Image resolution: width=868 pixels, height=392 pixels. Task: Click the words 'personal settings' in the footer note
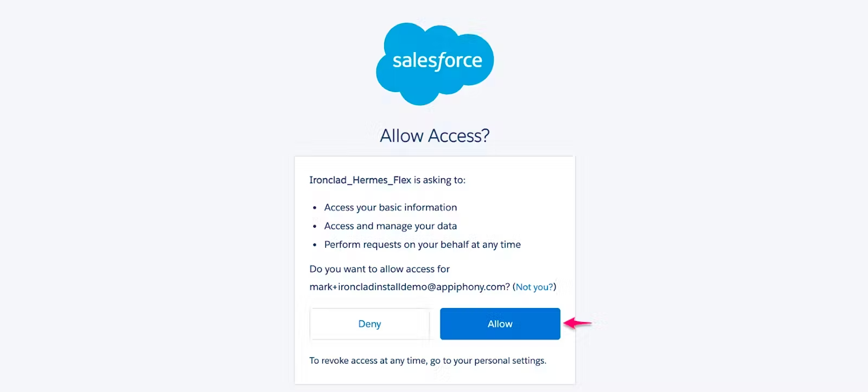pos(509,361)
